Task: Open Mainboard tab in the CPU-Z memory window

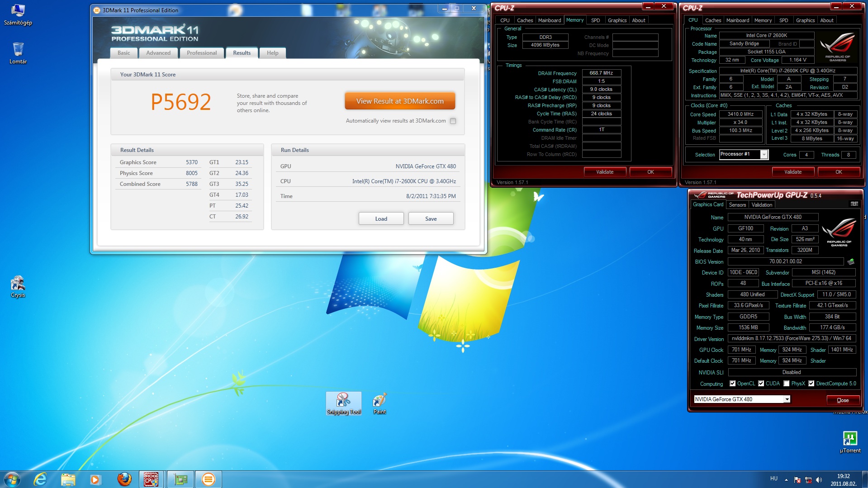Action: (550, 20)
